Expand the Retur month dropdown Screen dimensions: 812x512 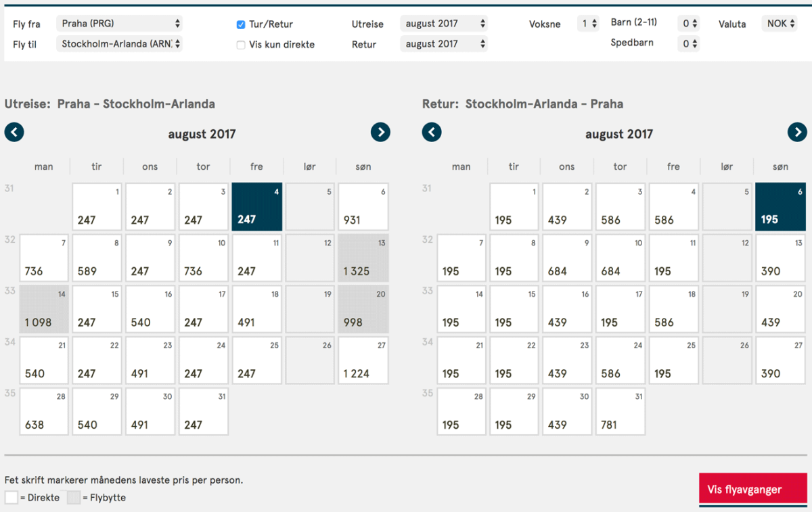tap(444, 44)
